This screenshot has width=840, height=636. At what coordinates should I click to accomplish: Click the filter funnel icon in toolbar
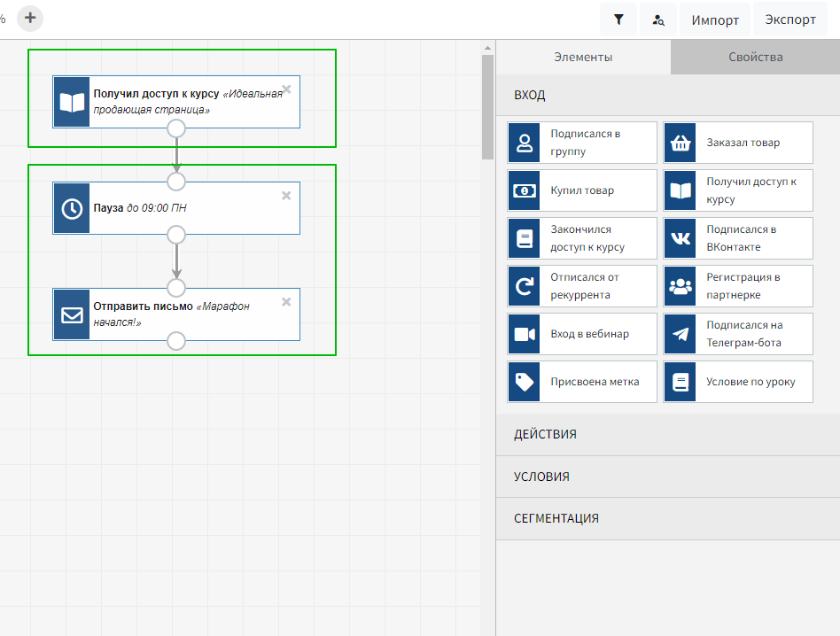[618, 19]
